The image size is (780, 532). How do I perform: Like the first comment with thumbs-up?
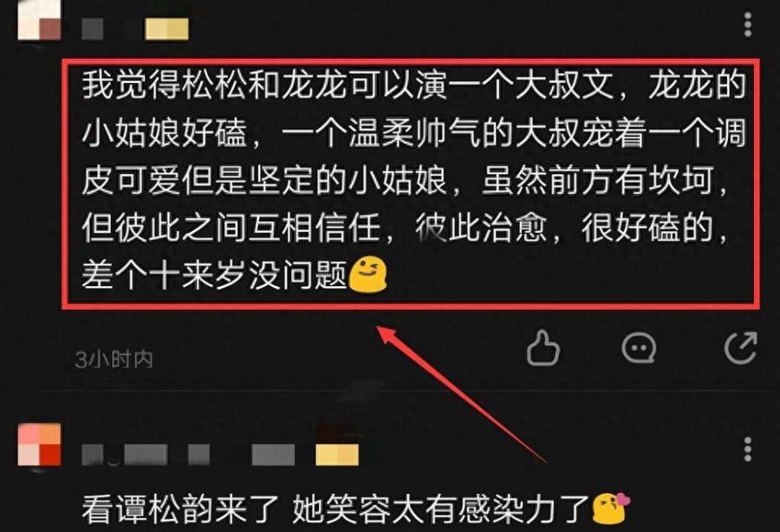(543, 348)
